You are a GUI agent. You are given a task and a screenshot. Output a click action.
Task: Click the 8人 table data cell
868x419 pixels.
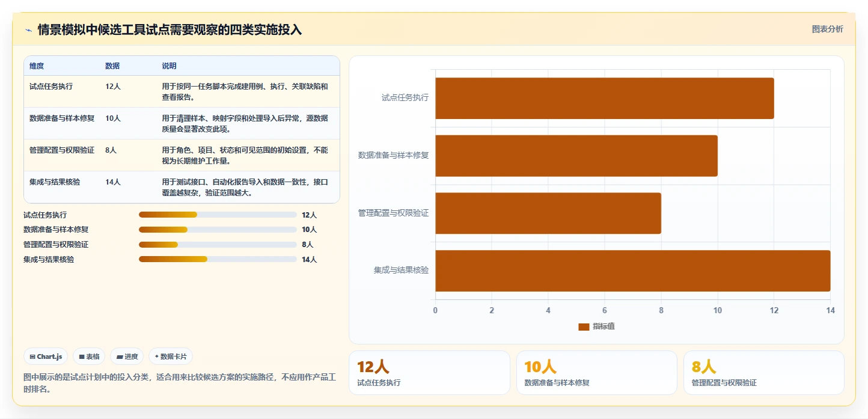point(111,150)
